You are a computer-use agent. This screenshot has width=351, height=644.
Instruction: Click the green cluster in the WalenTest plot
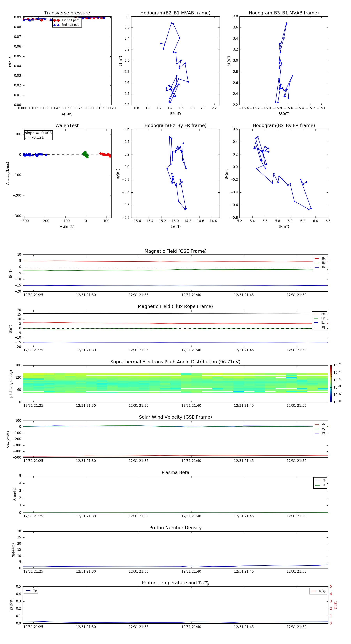(x=85, y=155)
